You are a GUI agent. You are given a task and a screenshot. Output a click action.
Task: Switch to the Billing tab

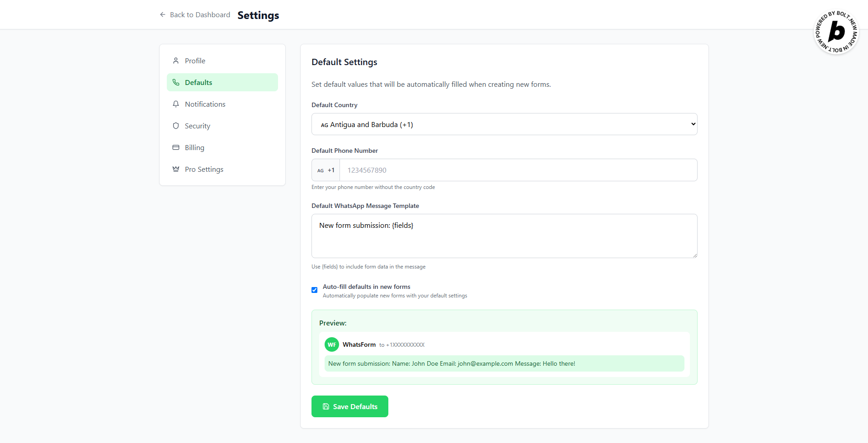[194, 147]
